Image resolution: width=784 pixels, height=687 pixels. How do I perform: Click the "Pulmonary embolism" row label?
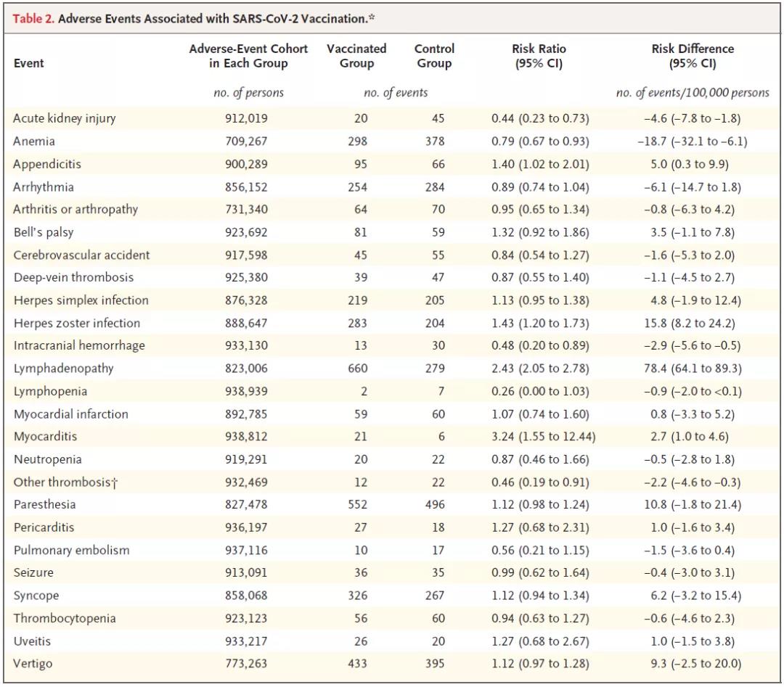pos(71,550)
